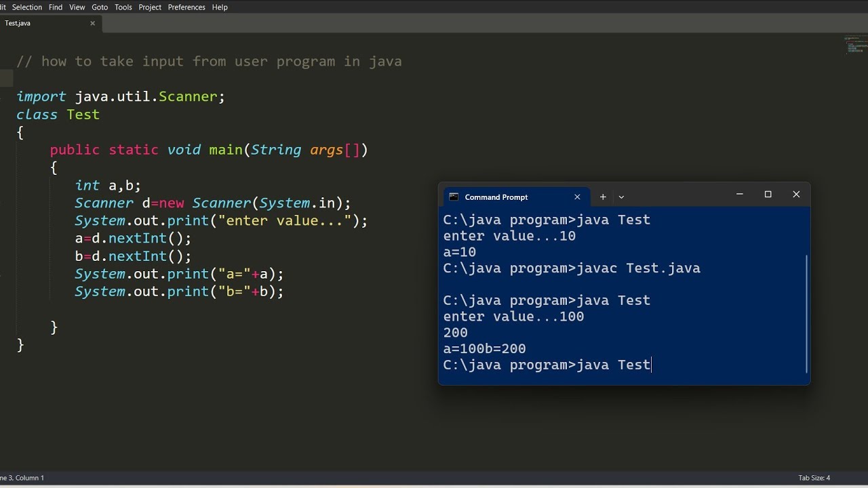Click the 'enter value...100' terminal line
Screen dimensions: 868x488
click(513, 317)
